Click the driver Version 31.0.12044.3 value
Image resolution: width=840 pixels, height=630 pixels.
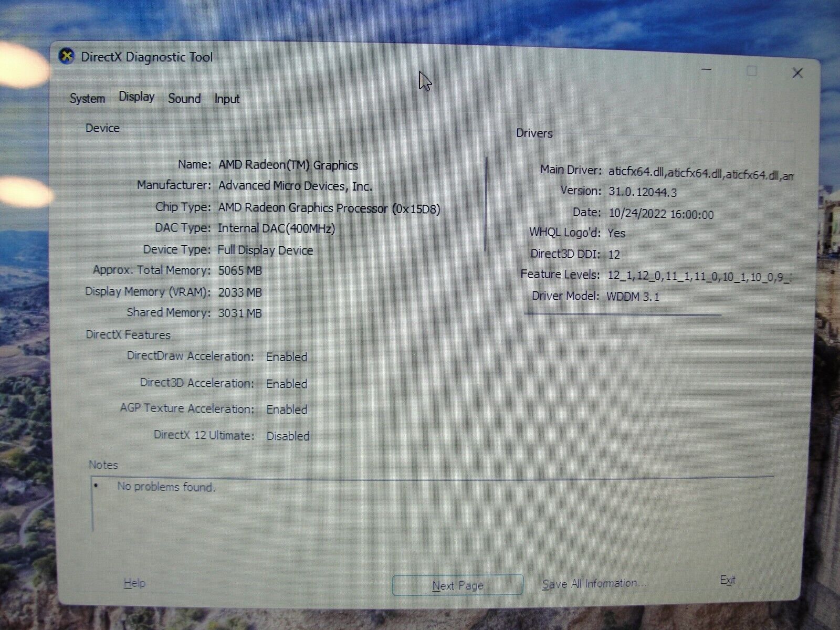coord(643,192)
